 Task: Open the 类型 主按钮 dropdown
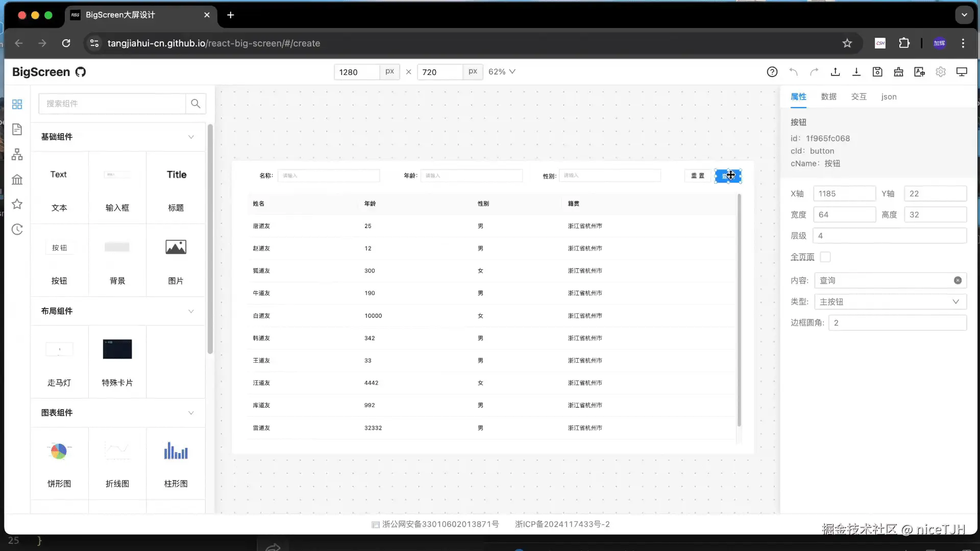(x=890, y=302)
